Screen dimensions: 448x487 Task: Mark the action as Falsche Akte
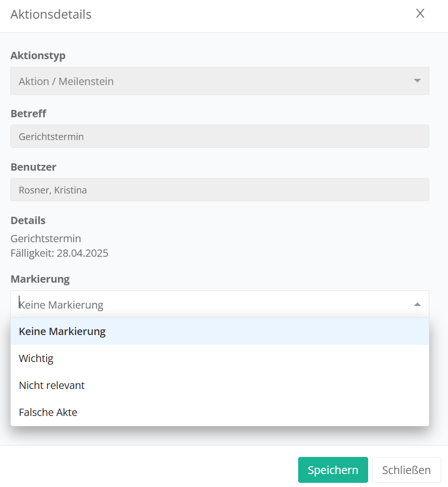click(x=48, y=412)
